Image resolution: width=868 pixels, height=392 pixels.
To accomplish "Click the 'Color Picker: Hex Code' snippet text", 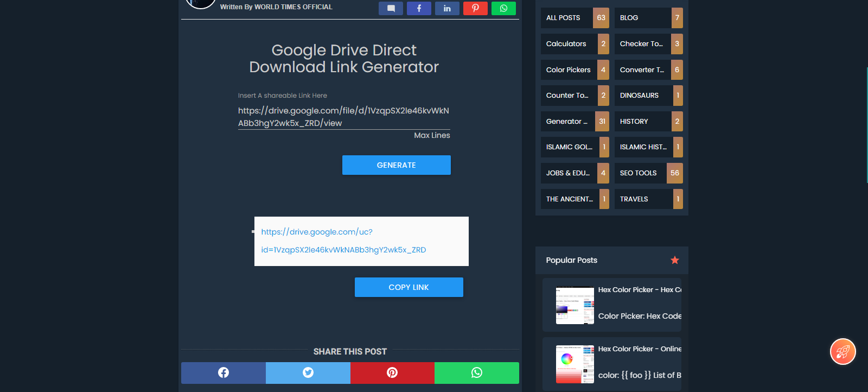I will [640, 316].
